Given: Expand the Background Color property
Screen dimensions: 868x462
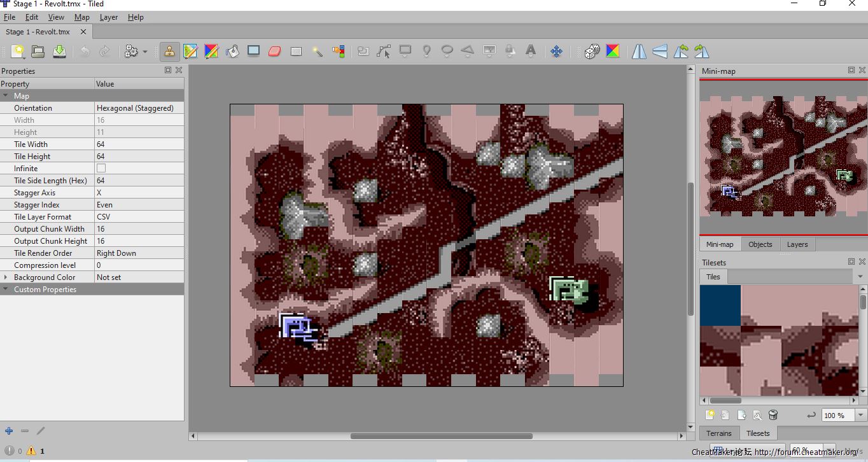Looking at the screenshot, I should 6,277.
